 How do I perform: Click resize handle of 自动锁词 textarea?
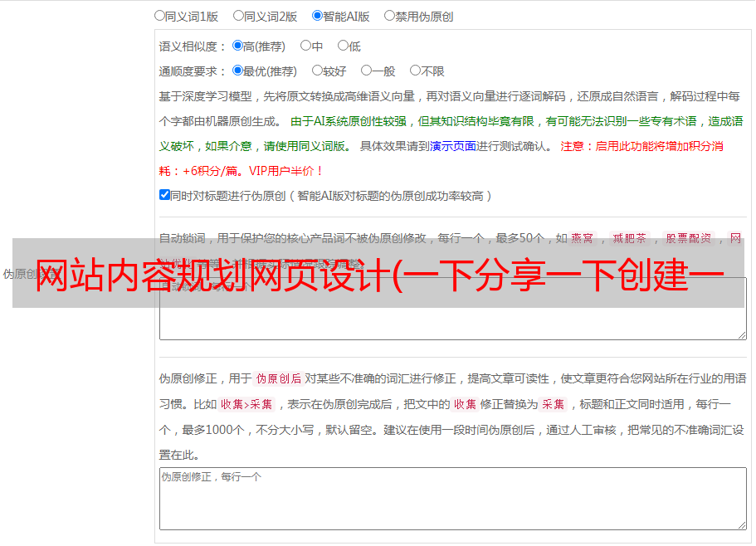click(742, 335)
